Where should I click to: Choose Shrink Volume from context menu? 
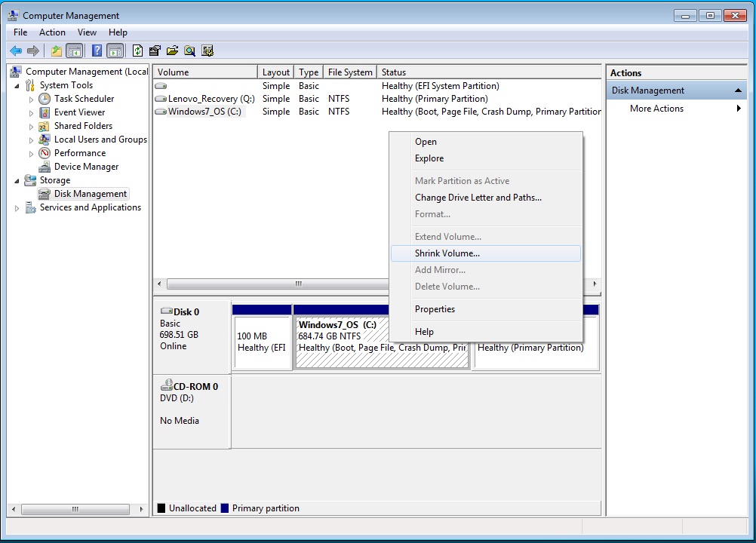tap(486, 253)
